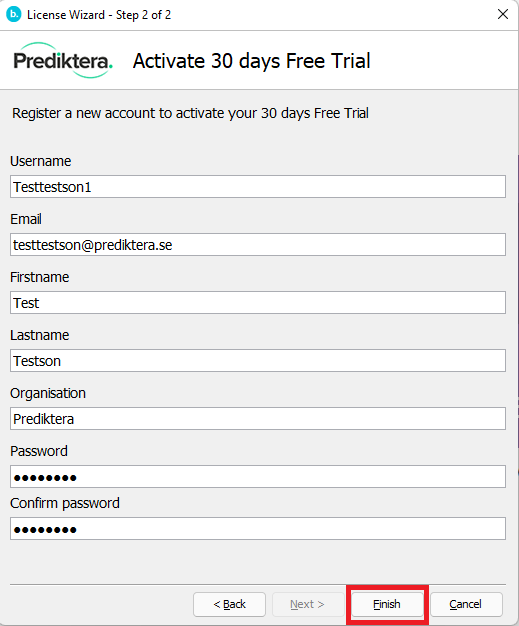Click the Organisation label
Screen dimensions: 519x626
point(48,393)
